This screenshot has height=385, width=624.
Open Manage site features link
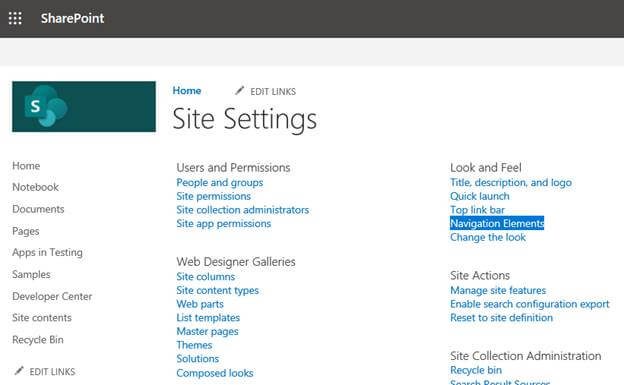pos(498,291)
